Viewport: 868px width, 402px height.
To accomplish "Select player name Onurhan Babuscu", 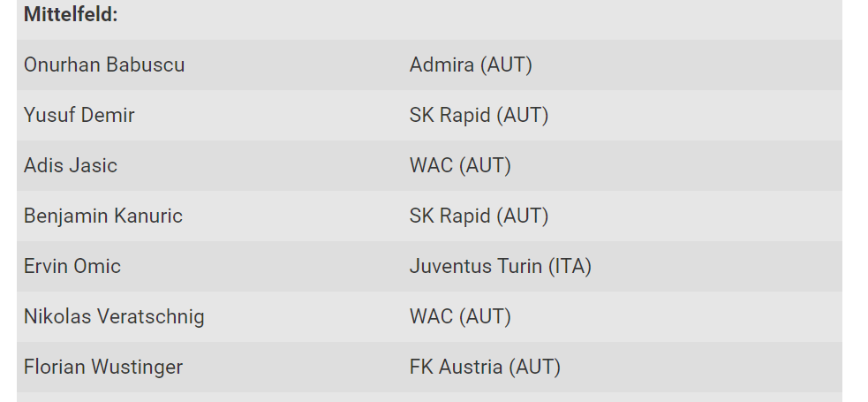I will pos(104,64).
